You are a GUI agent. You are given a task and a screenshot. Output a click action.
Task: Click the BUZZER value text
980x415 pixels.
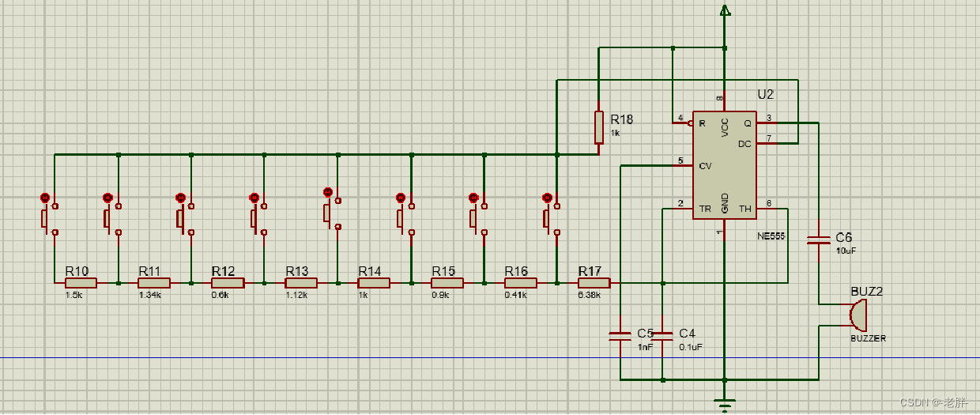(x=868, y=338)
